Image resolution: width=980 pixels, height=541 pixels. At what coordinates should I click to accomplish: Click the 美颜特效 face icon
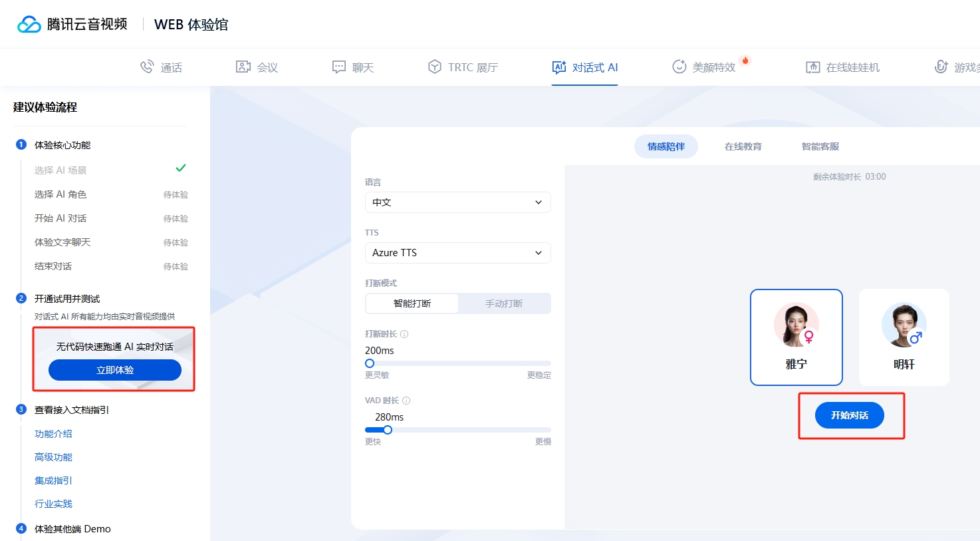click(679, 67)
